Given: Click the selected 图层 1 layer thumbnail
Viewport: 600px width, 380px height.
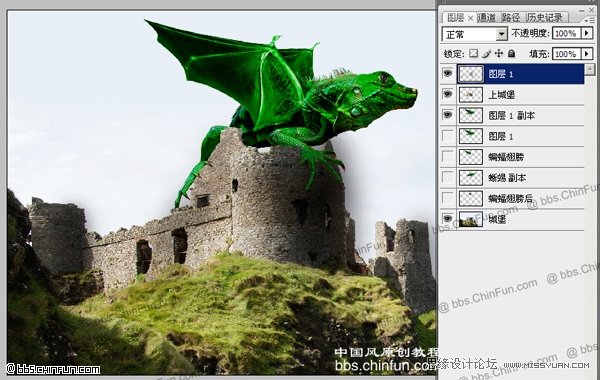Looking at the screenshot, I should [x=471, y=74].
